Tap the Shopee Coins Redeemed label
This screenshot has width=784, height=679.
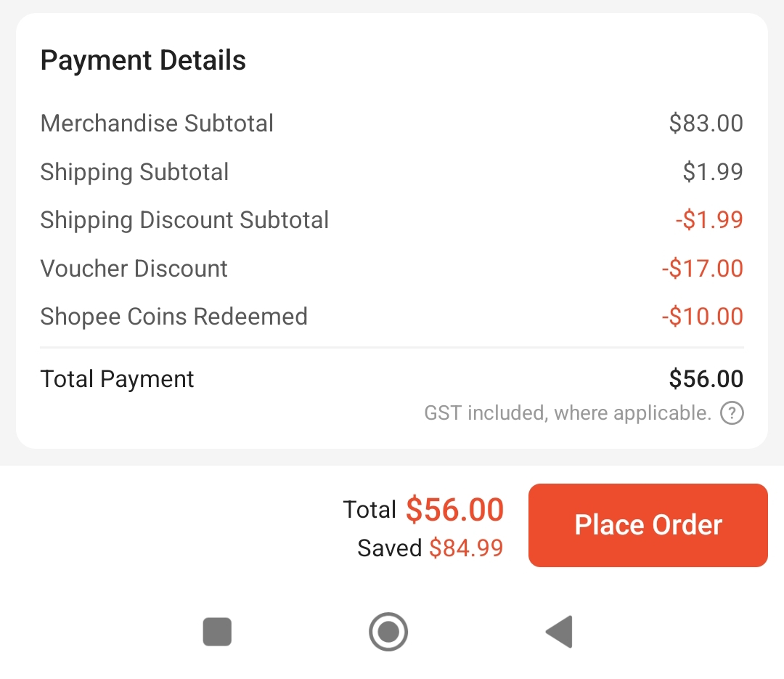tap(173, 317)
